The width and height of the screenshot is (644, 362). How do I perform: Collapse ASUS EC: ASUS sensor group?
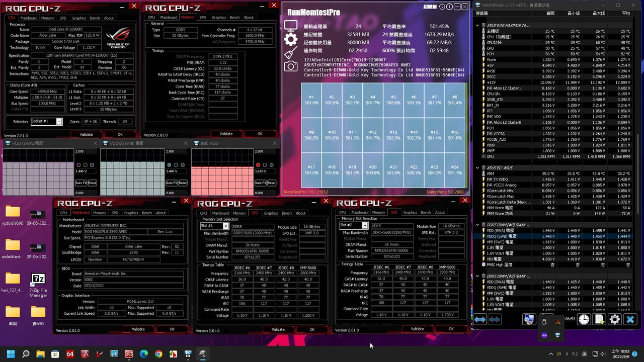pos(478,167)
